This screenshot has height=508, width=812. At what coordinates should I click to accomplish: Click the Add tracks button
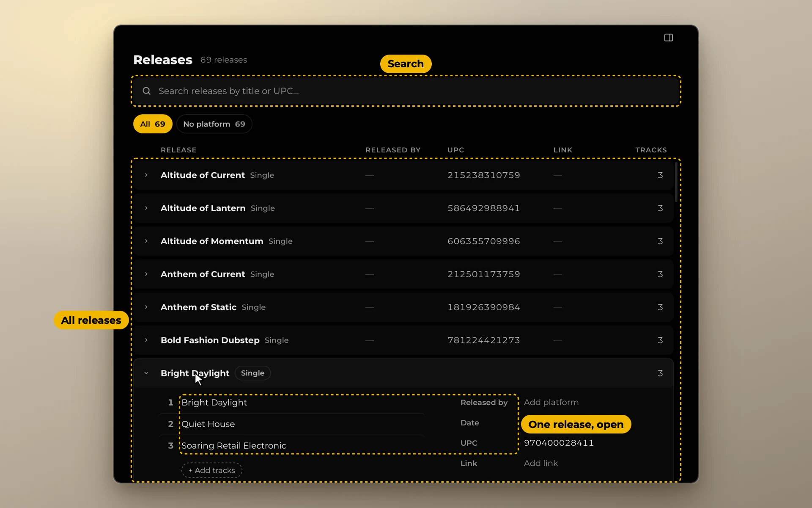point(212,470)
